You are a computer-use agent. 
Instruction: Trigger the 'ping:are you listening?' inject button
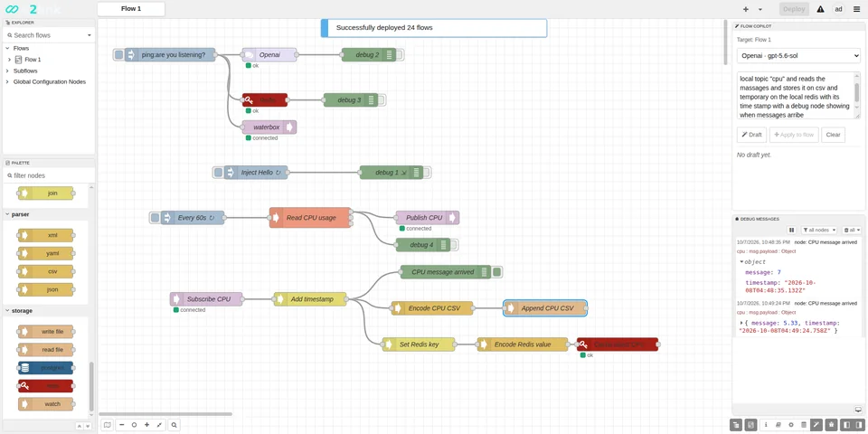click(x=118, y=55)
